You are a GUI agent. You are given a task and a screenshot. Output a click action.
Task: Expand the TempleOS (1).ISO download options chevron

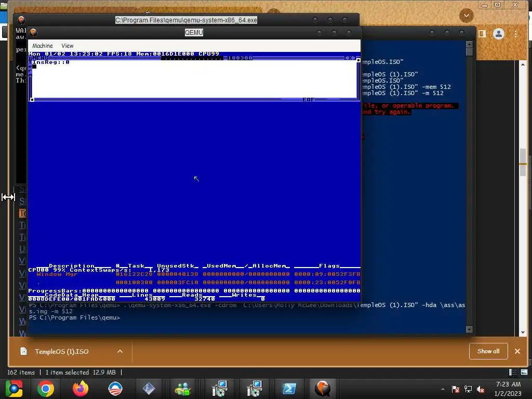(120, 351)
